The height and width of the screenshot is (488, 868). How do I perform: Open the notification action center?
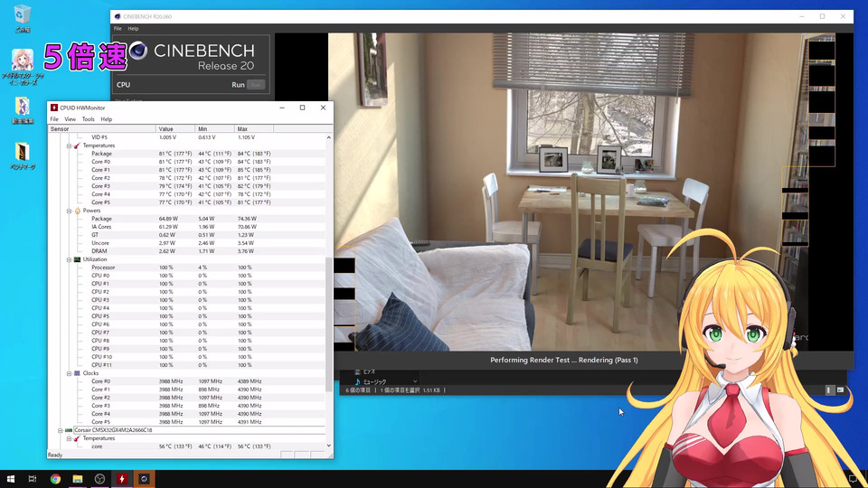tap(853, 479)
